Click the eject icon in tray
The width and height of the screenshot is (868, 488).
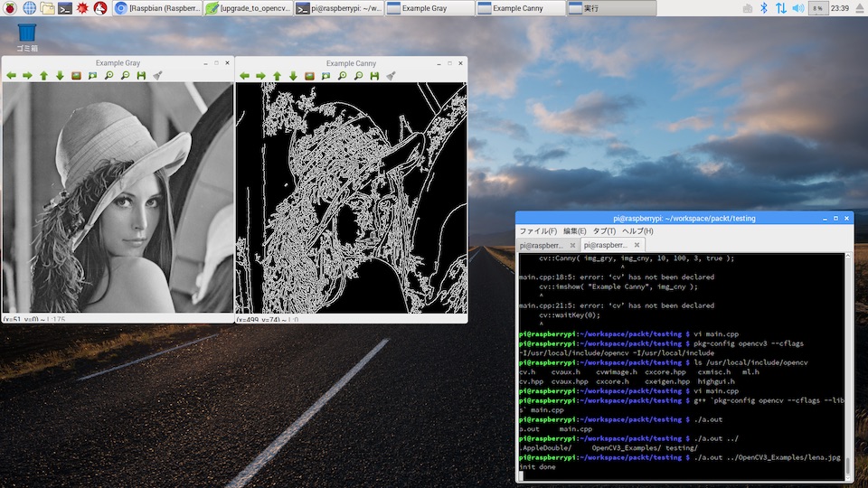[859, 8]
